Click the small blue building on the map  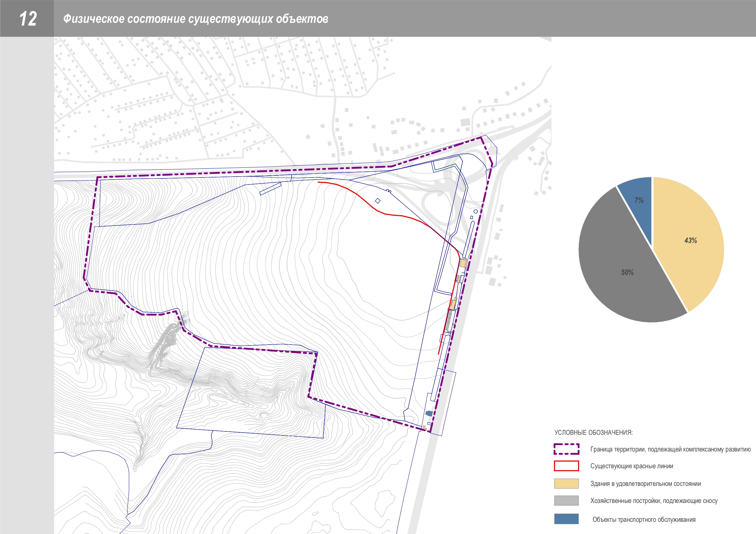429,413
